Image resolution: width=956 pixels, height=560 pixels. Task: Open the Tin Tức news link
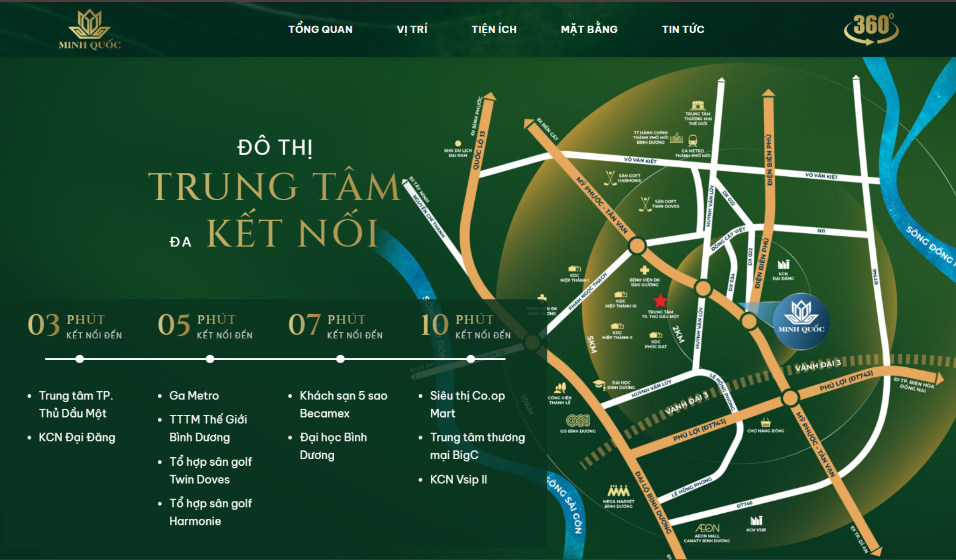click(682, 29)
